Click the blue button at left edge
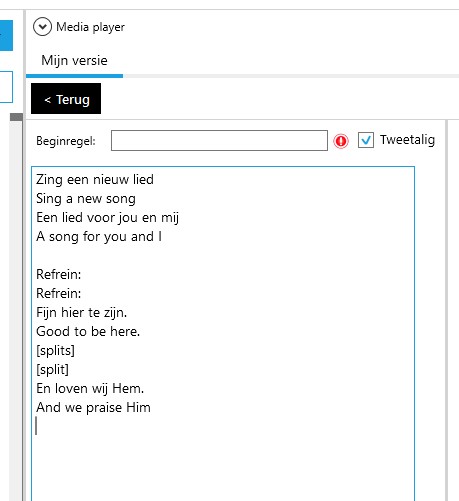Image resolution: width=459 pixels, height=501 pixels. click(6, 35)
